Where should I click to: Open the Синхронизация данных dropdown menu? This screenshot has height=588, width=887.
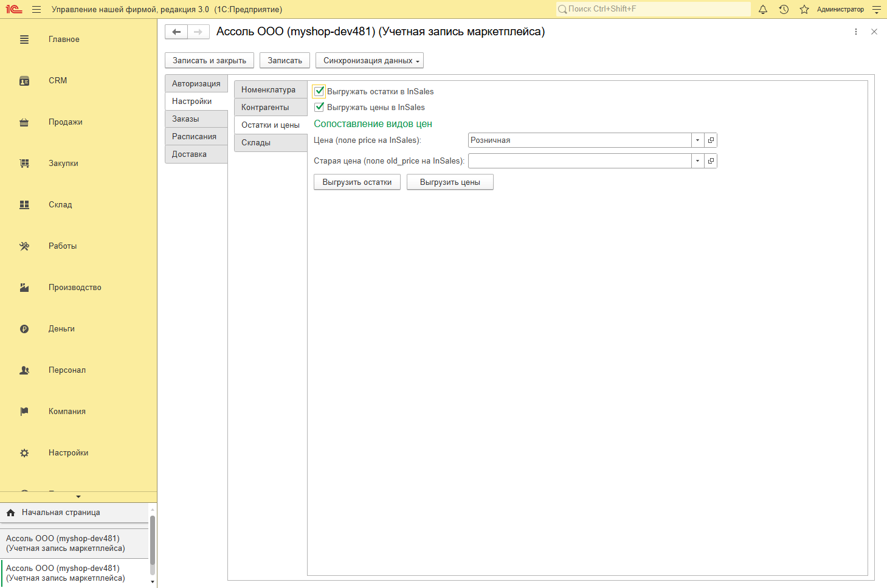coord(370,61)
